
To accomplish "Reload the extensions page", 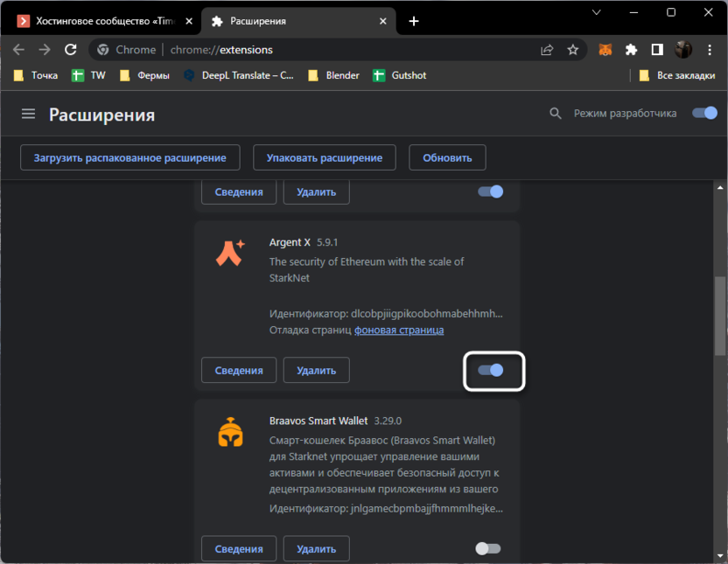I will tap(71, 50).
